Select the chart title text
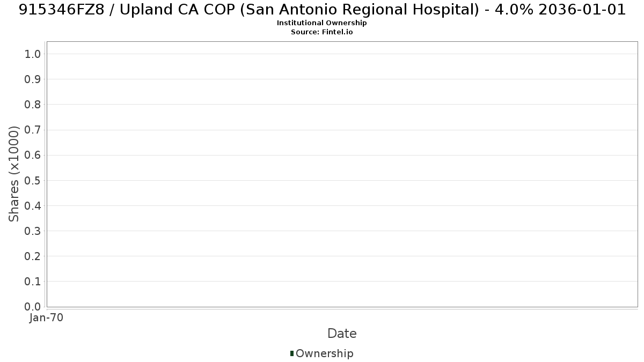Image resolution: width=644 pixels, height=362 pixels. [322, 10]
